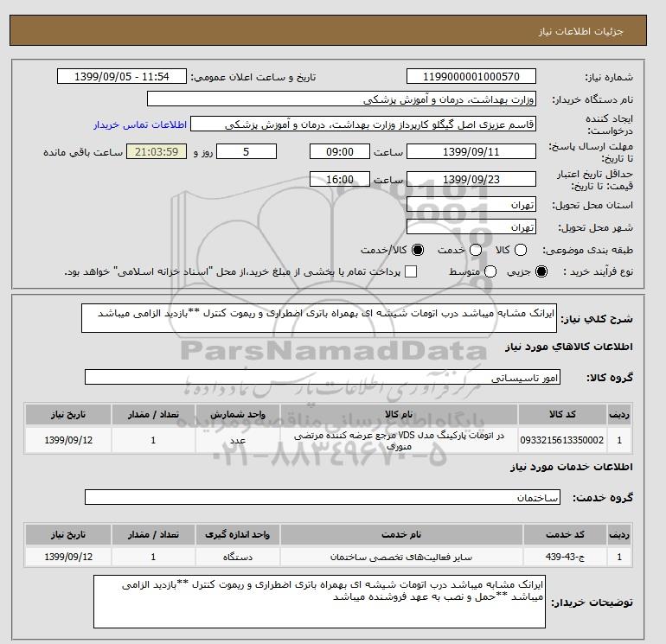Select the متوسط purchase type radio
Image resolution: width=666 pixels, height=644 pixels.
490,271
